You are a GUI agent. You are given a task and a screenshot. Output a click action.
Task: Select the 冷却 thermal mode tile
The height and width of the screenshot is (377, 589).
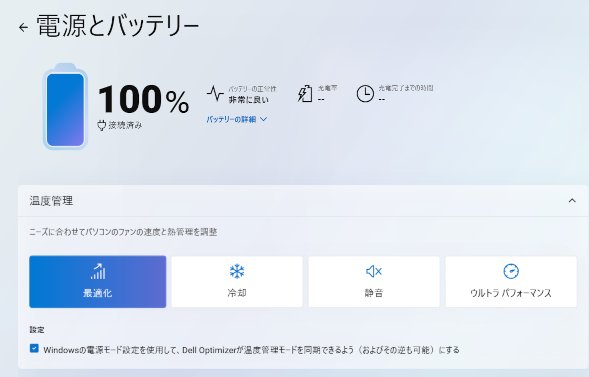(237, 282)
